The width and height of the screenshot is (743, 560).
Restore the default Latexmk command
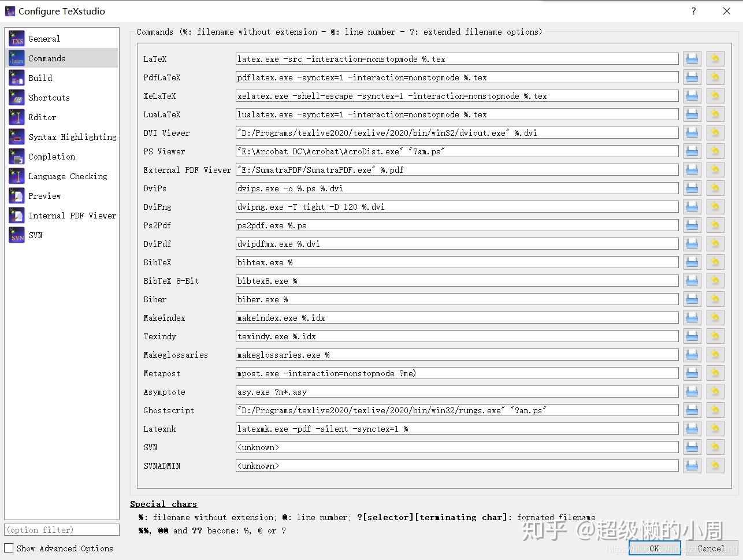pos(715,428)
